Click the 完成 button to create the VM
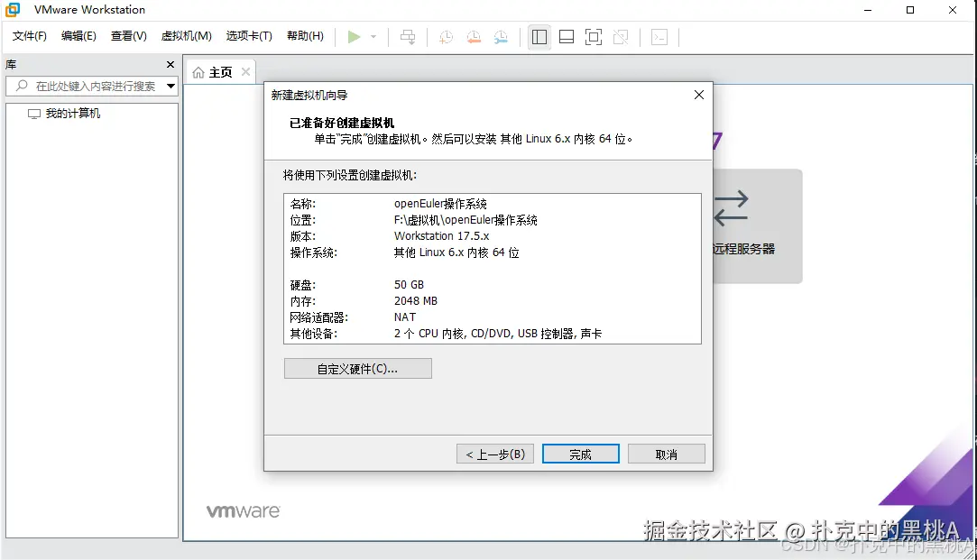This screenshot has width=977, height=560. pyautogui.click(x=580, y=454)
